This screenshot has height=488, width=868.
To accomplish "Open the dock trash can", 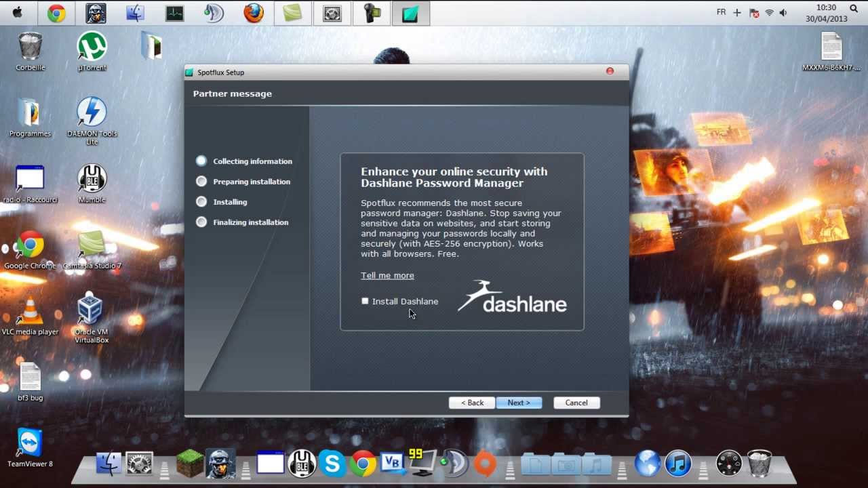I will coord(759,464).
